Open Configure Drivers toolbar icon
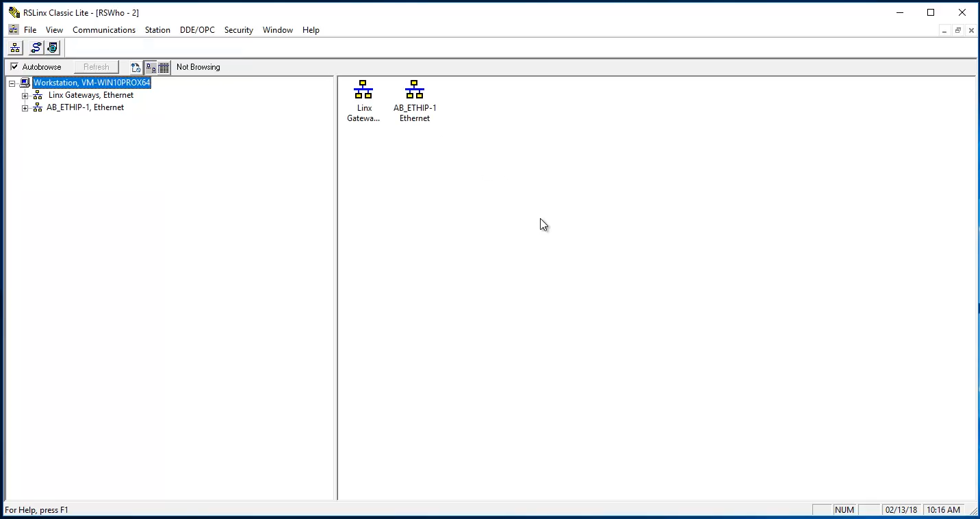Image resolution: width=980 pixels, height=519 pixels. point(36,48)
